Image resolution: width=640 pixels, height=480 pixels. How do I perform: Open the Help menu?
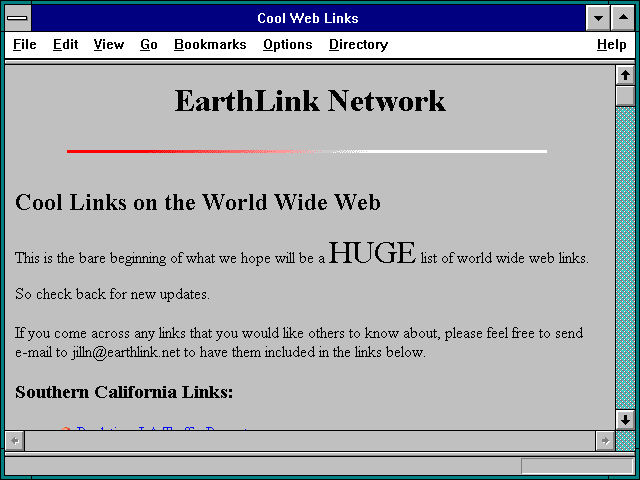[611, 44]
